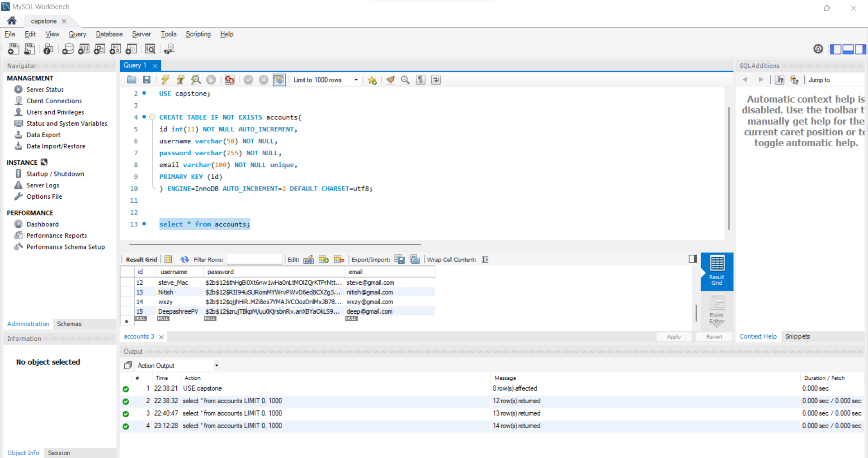This screenshot has width=868, height=458.
Task: Create a new function in active schema
Action: (131, 49)
